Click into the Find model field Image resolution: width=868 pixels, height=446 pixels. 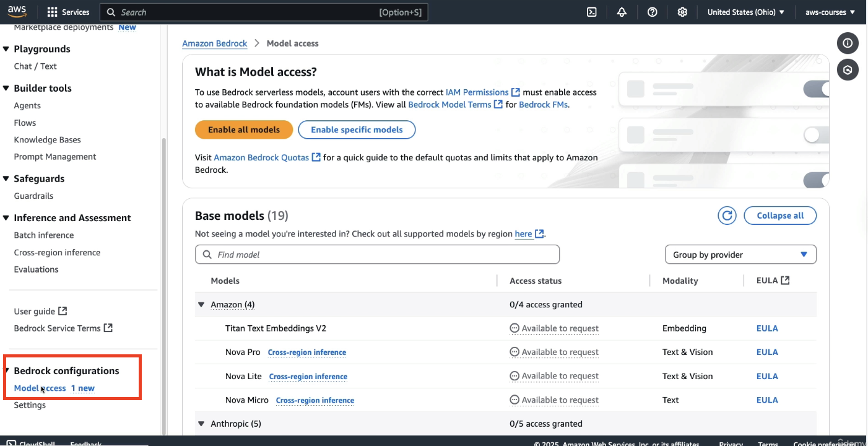[377, 255]
